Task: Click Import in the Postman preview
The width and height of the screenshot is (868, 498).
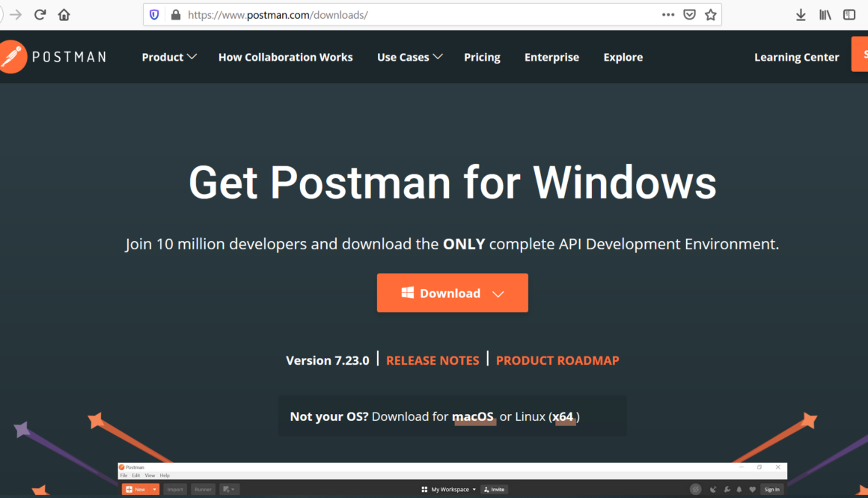Action: coord(175,489)
